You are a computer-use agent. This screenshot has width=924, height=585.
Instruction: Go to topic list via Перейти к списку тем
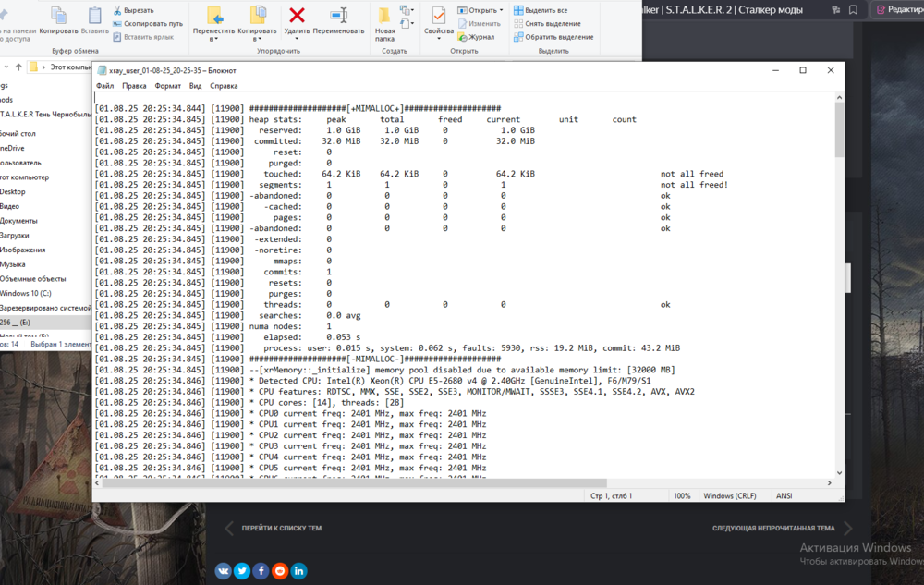pyautogui.click(x=282, y=529)
